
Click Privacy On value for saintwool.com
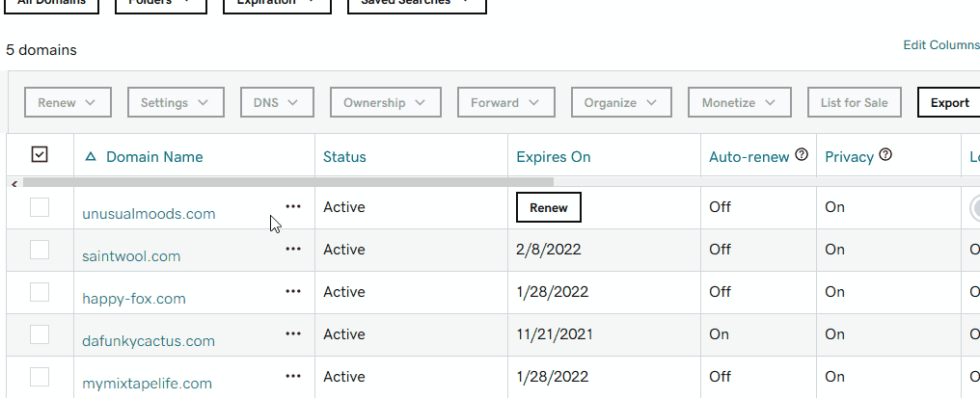click(834, 250)
